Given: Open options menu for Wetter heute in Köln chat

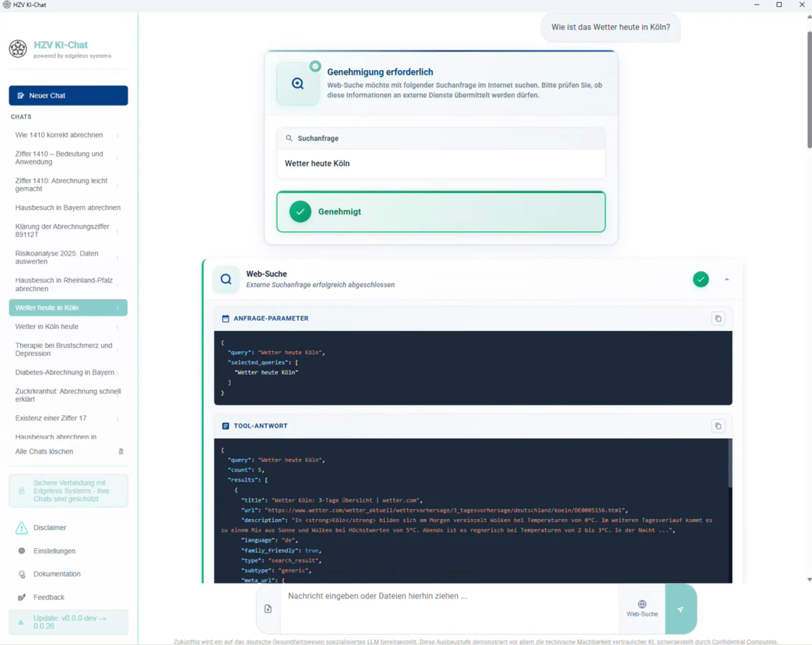Looking at the screenshot, I should (118, 308).
